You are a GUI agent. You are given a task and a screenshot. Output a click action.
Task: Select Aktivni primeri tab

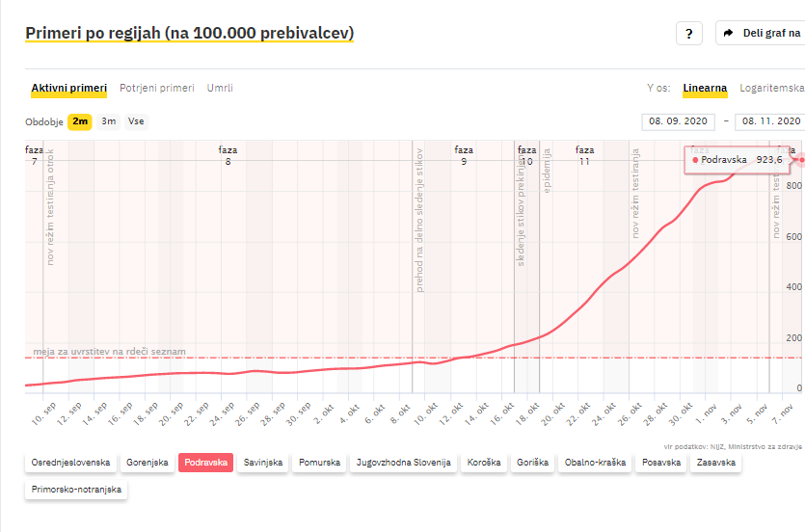pyautogui.click(x=69, y=89)
